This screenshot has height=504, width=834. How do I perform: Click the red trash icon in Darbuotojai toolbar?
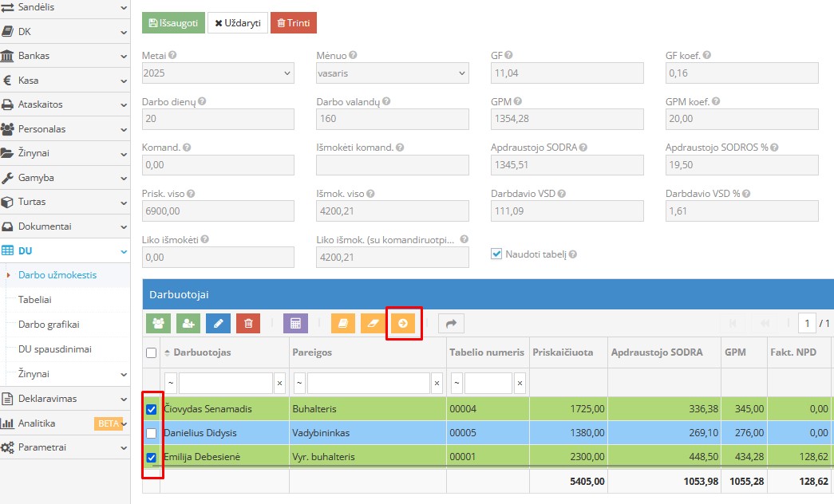coord(248,323)
